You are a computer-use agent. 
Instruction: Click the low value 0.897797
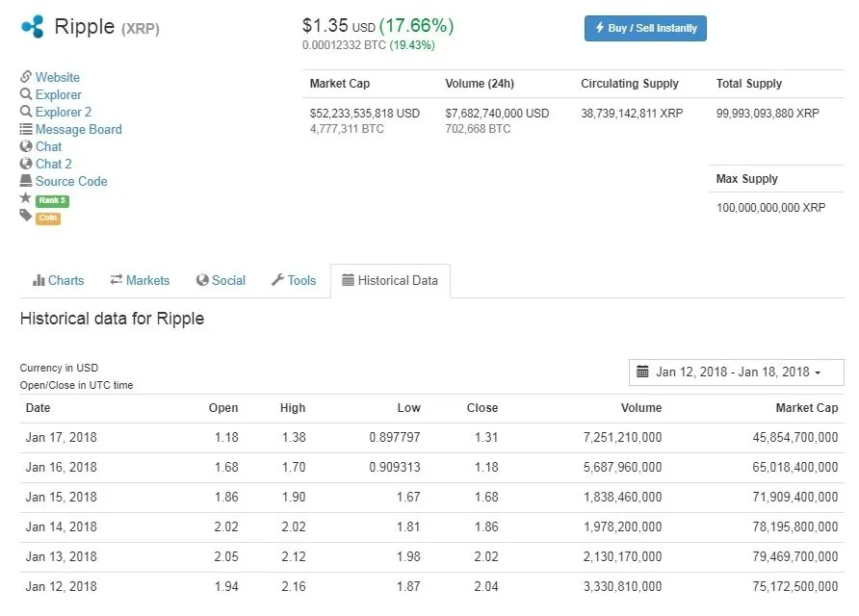(x=395, y=438)
